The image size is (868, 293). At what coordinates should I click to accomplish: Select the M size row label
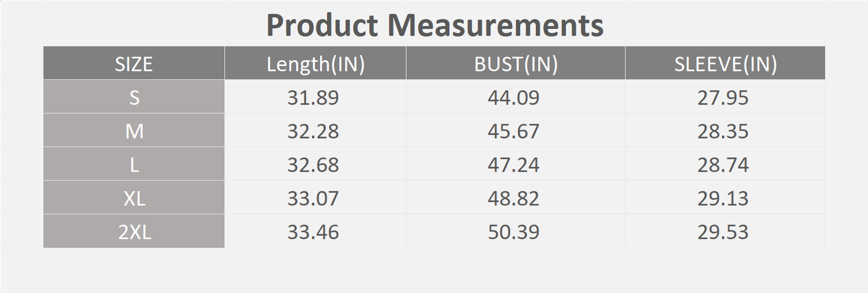click(134, 131)
